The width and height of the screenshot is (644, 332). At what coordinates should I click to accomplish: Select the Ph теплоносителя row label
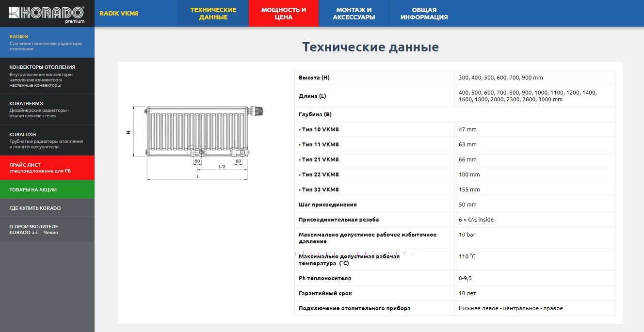(x=324, y=278)
